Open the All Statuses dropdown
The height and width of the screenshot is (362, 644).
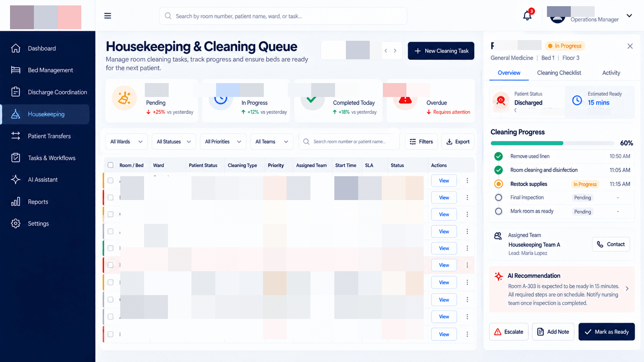click(174, 142)
